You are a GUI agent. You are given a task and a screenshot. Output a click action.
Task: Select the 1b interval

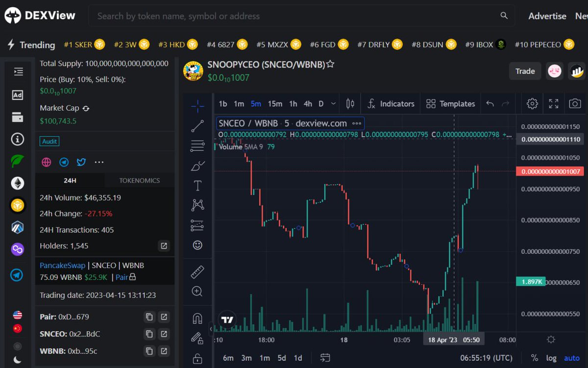tap(223, 103)
